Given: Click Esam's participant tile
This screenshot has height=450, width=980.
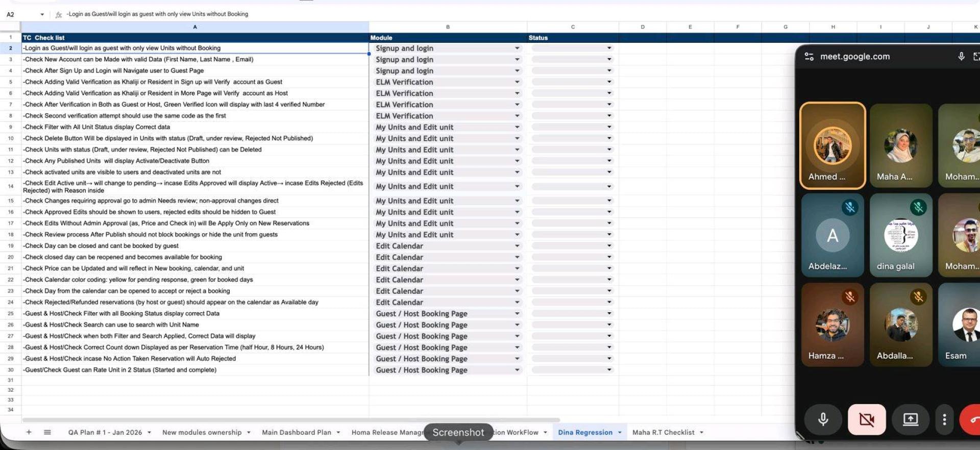Looking at the screenshot, I should (x=959, y=325).
